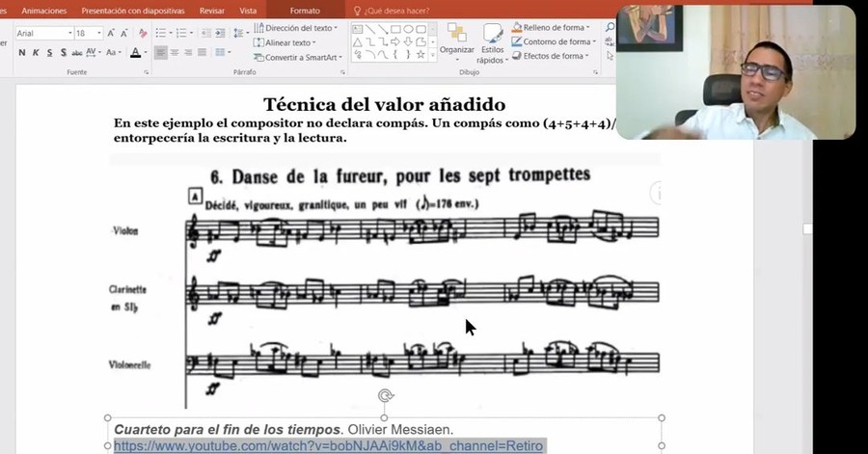The image size is (868, 454).
Task: Open Efectos de forma options
Action: tap(551, 56)
